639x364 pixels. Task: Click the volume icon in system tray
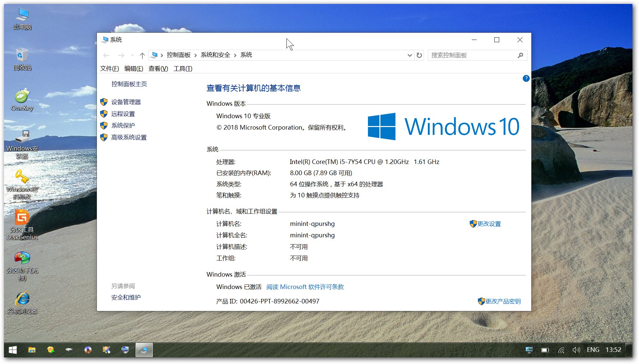(576, 350)
